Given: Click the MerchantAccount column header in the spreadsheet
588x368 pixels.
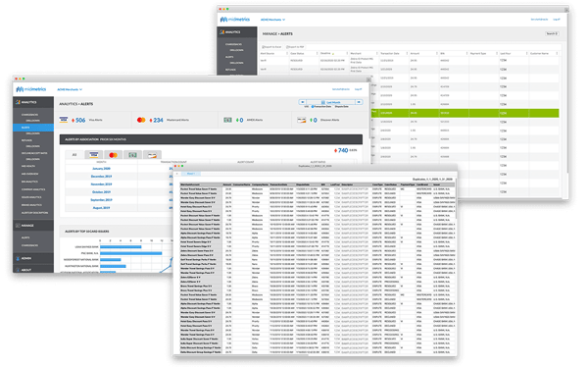Looking at the screenshot, I should coord(201,184).
